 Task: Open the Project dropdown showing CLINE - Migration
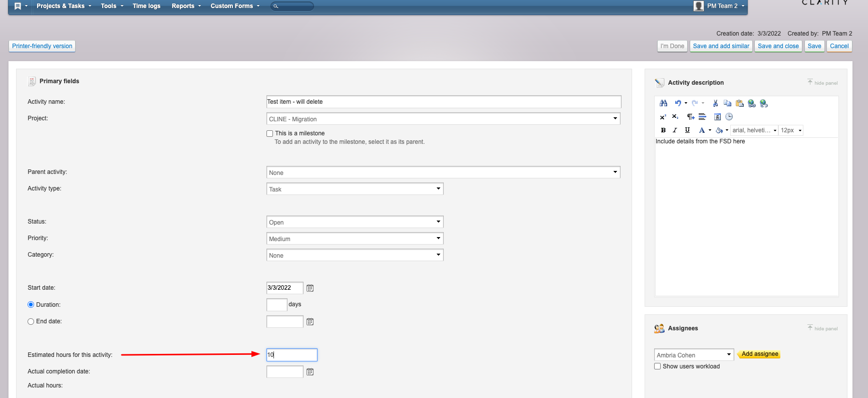[x=443, y=119]
